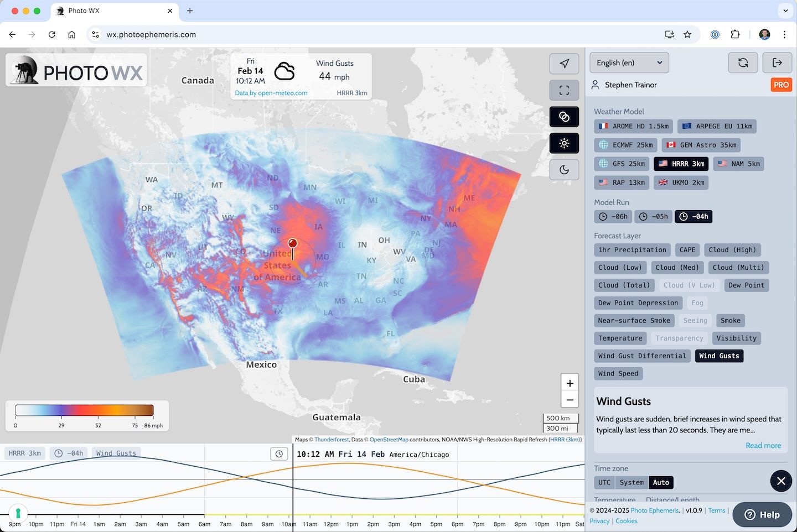This screenshot has width=797, height=532.
Task: Click the locate me arrow button on map
Action: [x=564, y=64]
